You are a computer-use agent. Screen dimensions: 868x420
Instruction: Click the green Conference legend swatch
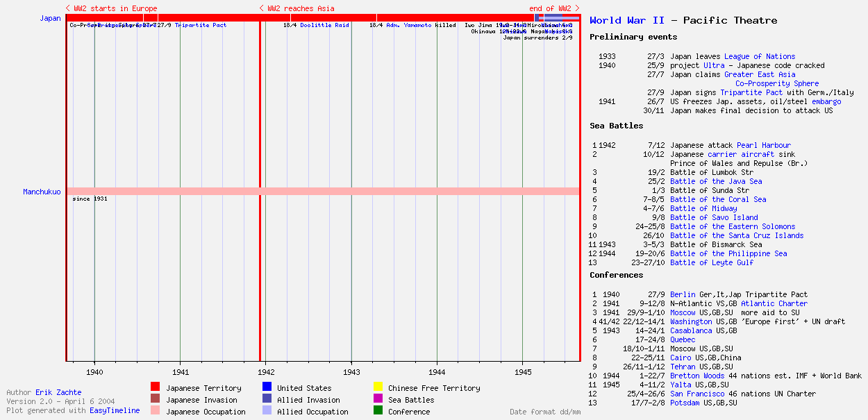[x=378, y=412]
